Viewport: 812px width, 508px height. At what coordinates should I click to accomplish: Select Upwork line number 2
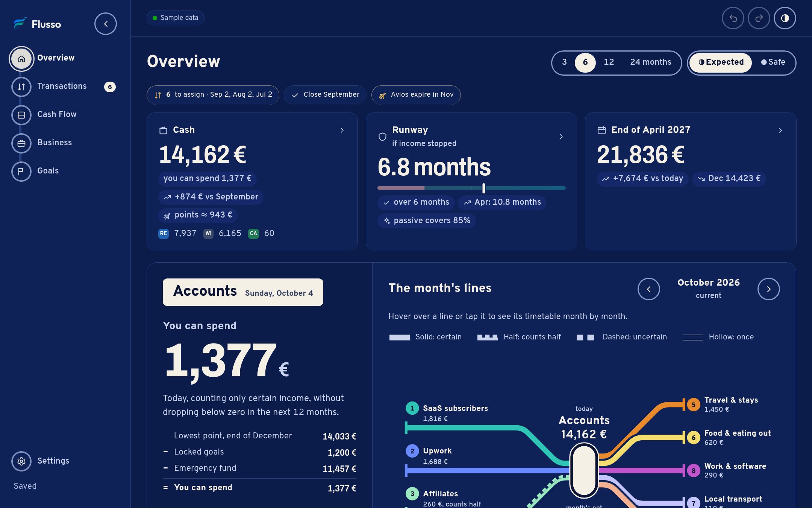pyautogui.click(x=412, y=451)
